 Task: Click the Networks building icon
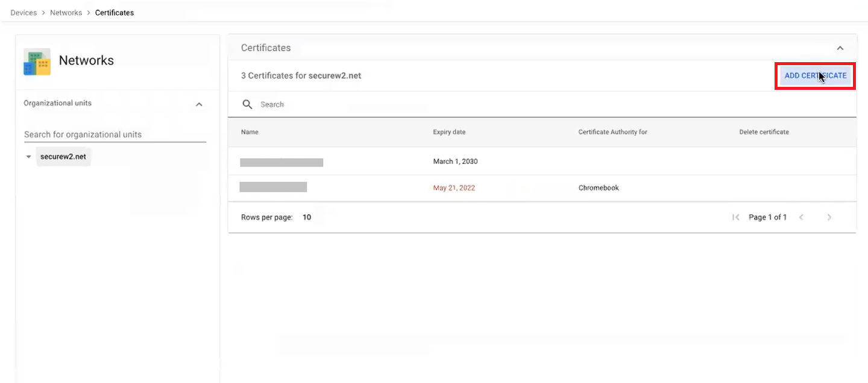37,62
